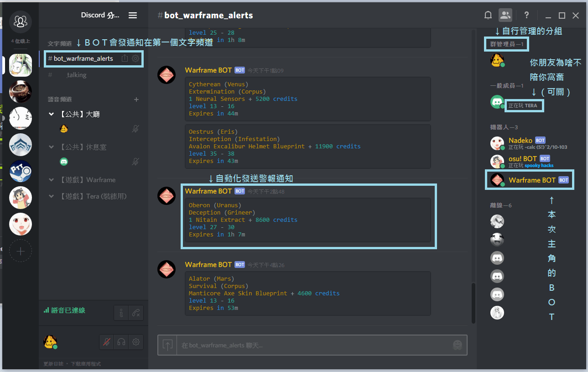The image size is (588, 372).
Task: Click the 'Oestrus (Eris)' alert line
Action: pyautogui.click(x=213, y=132)
